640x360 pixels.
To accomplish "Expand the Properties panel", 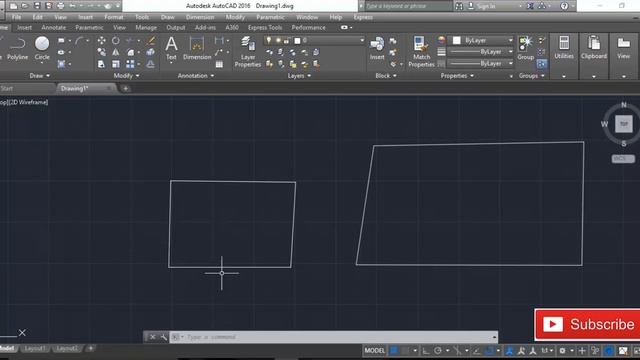I will click(x=457, y=76).
